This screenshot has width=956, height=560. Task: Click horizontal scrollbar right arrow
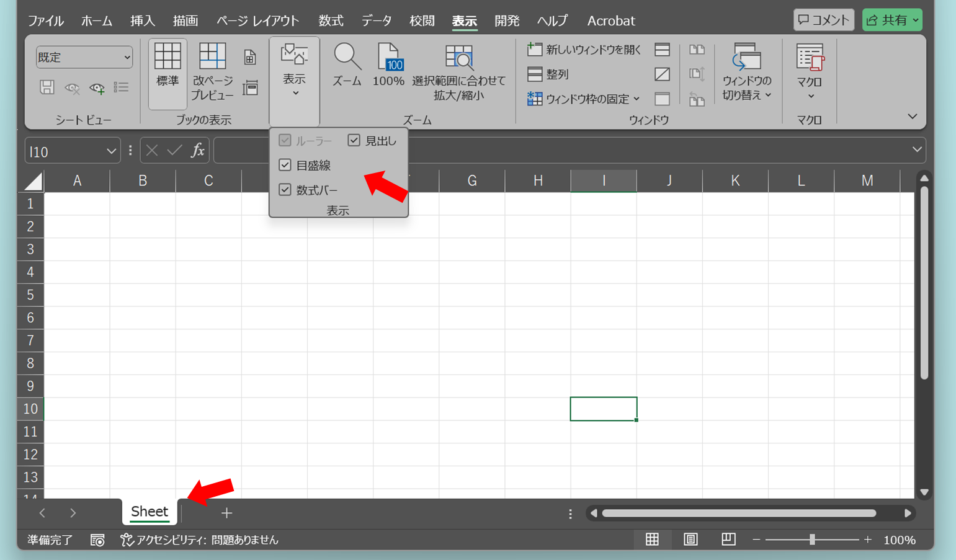[x=908, y=513]
